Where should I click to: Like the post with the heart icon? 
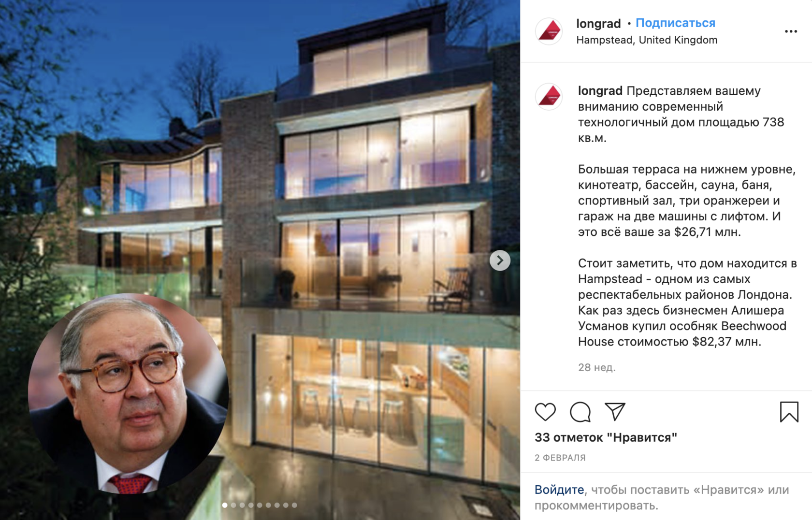point(545,412)
